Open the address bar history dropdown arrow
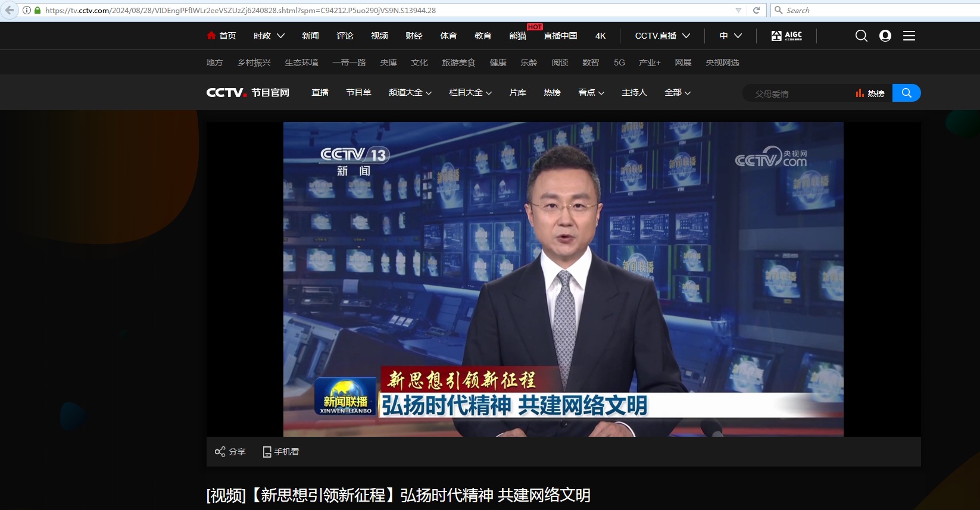The height and width of the screenshot is (510, 980). point(738,10)
